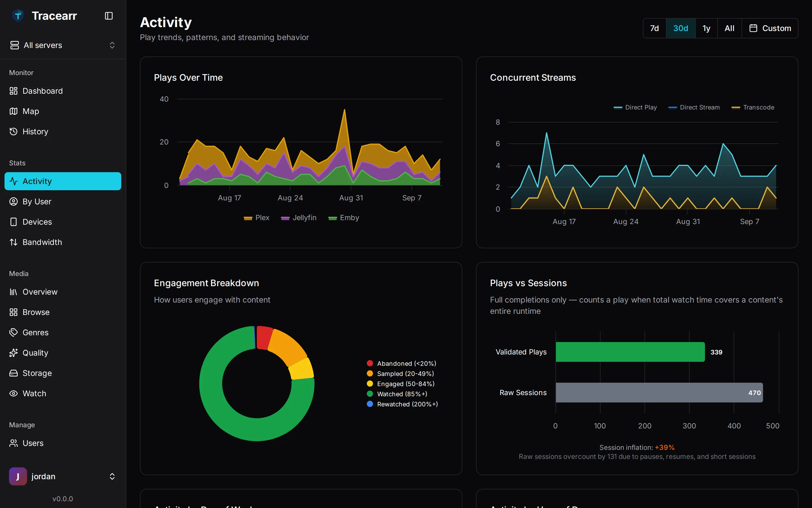Click Rewatched (200%+) blue legend dot

click(370, 404)
